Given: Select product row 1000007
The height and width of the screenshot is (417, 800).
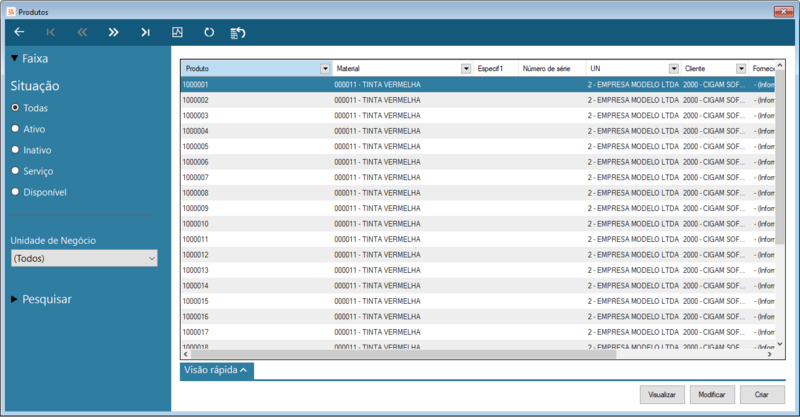Looking at the screenshot, I should [478, 178].
